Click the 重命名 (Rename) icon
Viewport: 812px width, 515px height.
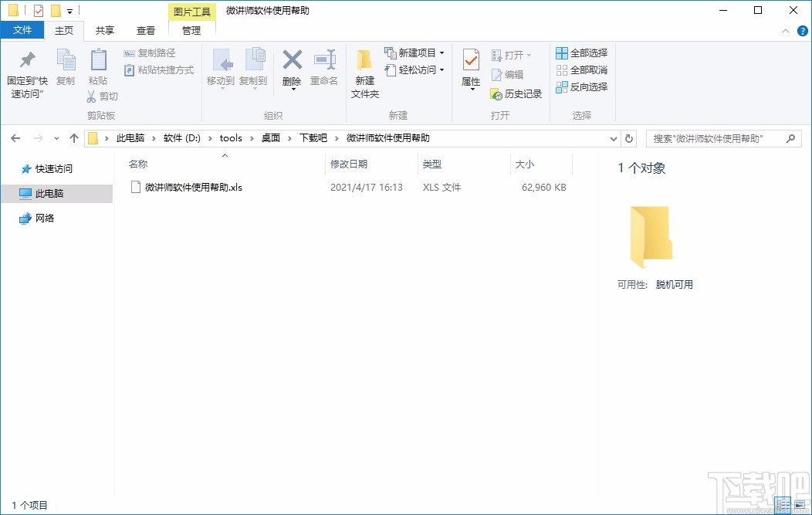pos(325,69)
